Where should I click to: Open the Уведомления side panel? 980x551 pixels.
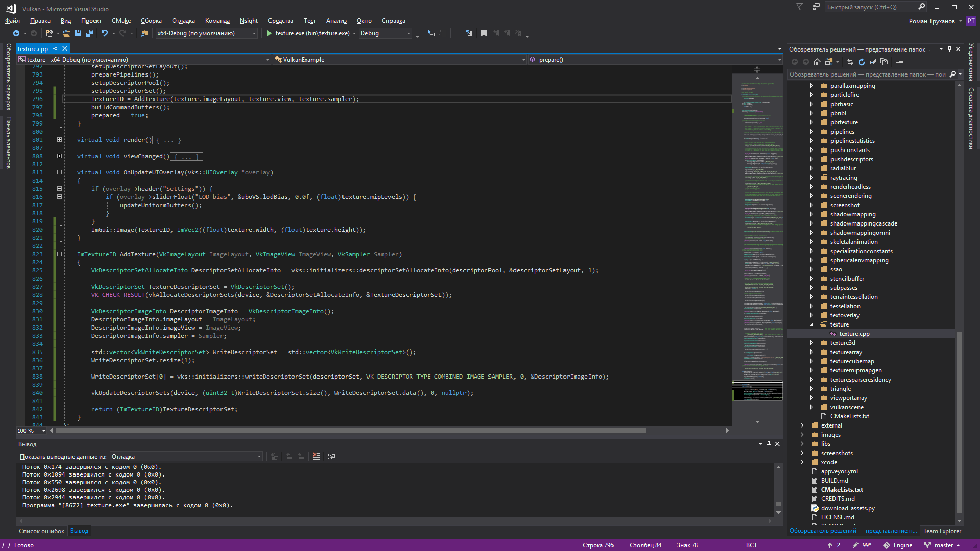click(971, 62)
